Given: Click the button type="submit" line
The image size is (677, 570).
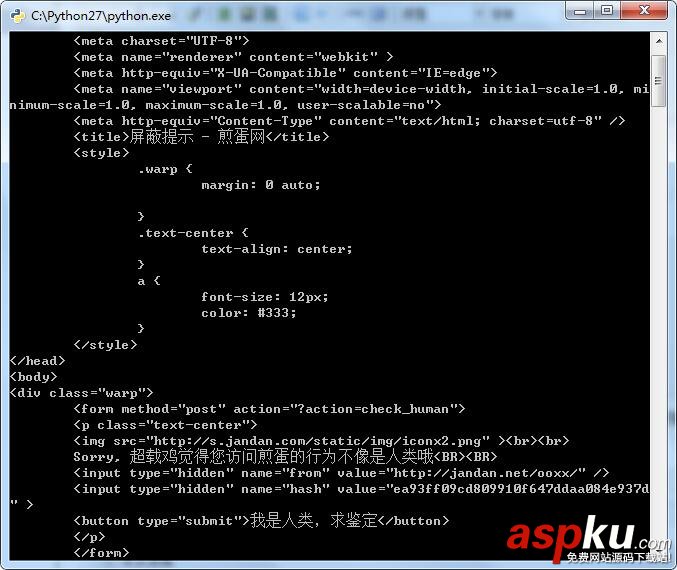Looking at the screenshot, I should (x=261, y=521).
